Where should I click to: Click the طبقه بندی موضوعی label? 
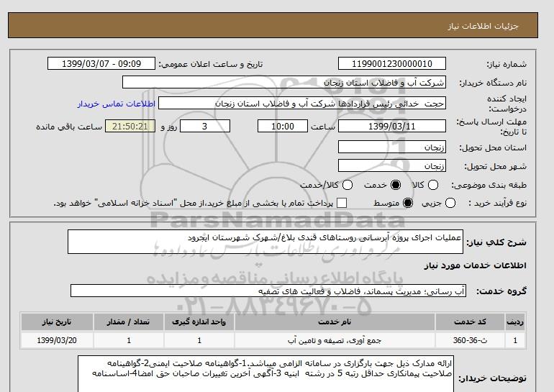click(x=489, y=185)
